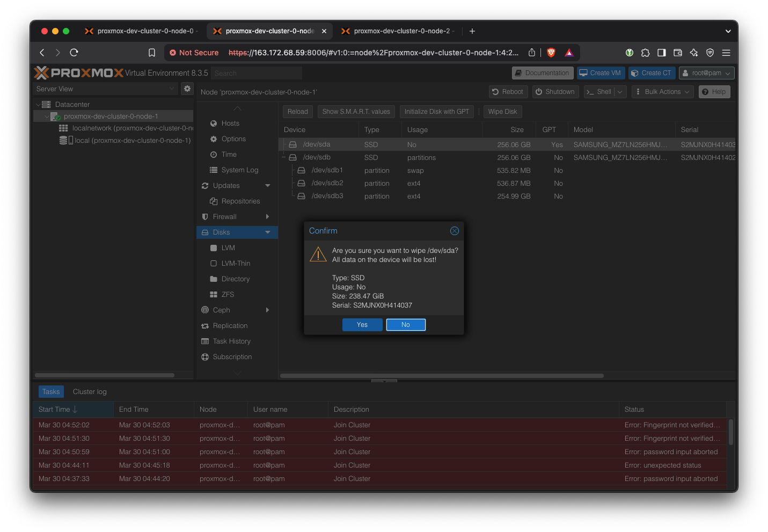The width and height of the screenshot is (768, 532).
Task: Collapse the Datacenter tree node
Action: click(x=38, y=105)
